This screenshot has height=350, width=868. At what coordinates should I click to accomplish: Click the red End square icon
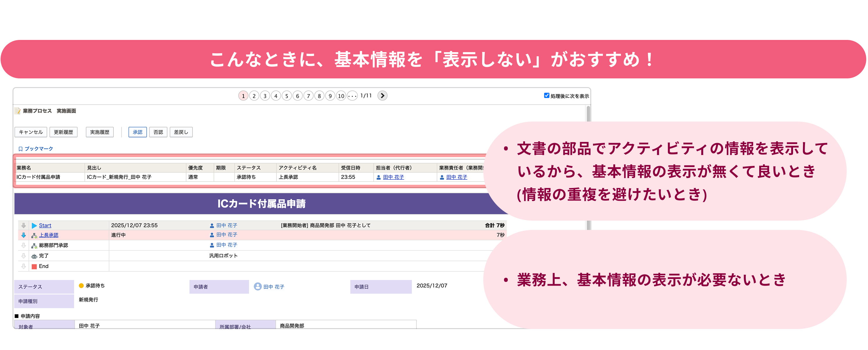point(34,267)
